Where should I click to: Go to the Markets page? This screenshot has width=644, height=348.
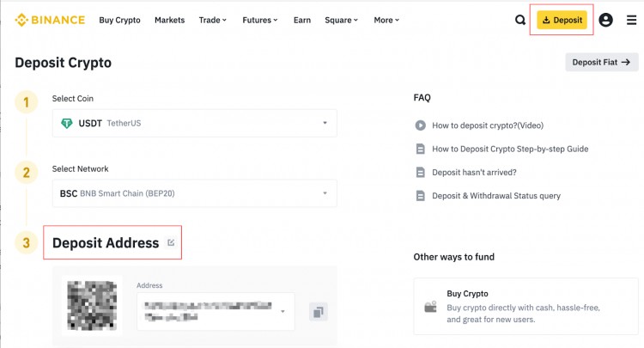coord(170,20)
